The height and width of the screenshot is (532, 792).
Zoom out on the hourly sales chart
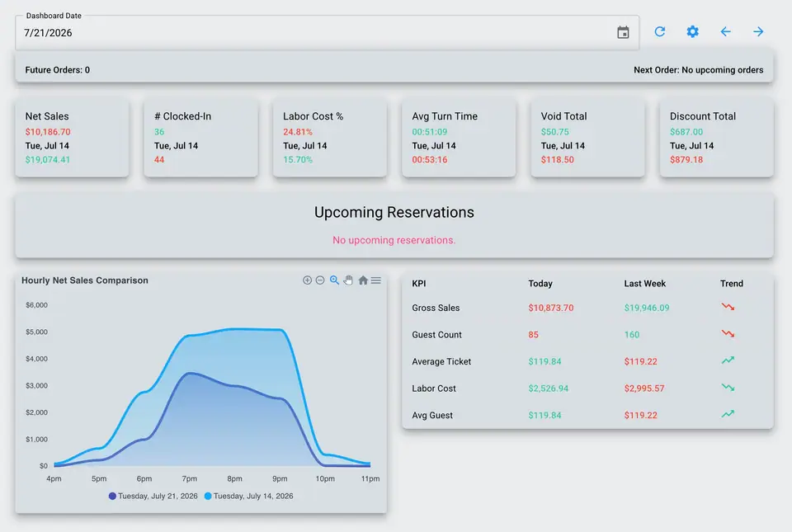click(x=320, y=280)
